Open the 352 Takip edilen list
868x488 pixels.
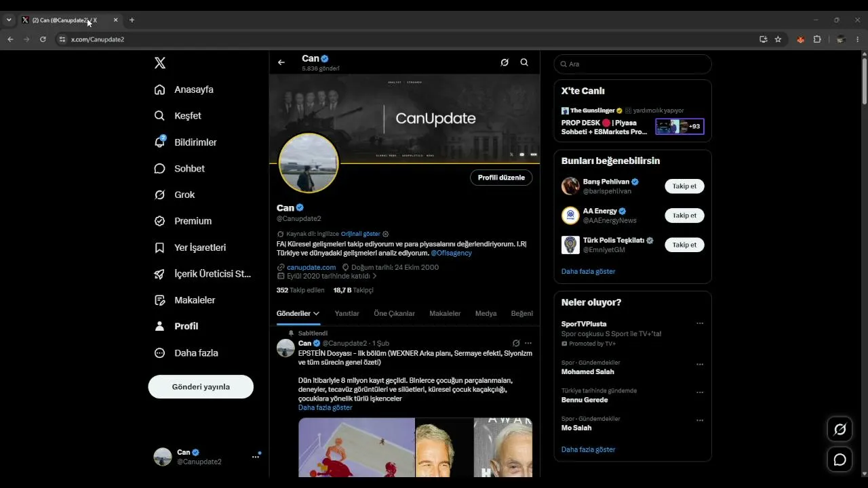[300, 290]
